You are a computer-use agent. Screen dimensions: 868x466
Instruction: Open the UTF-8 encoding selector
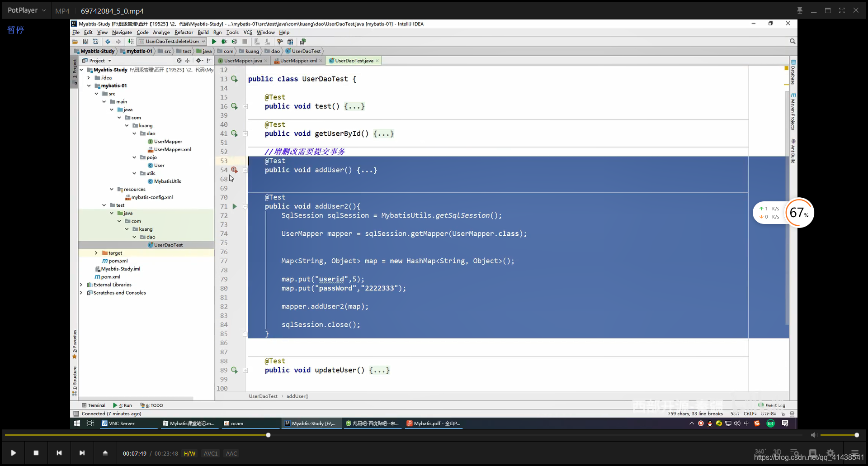pyautogui.click(x=769, y=414)
